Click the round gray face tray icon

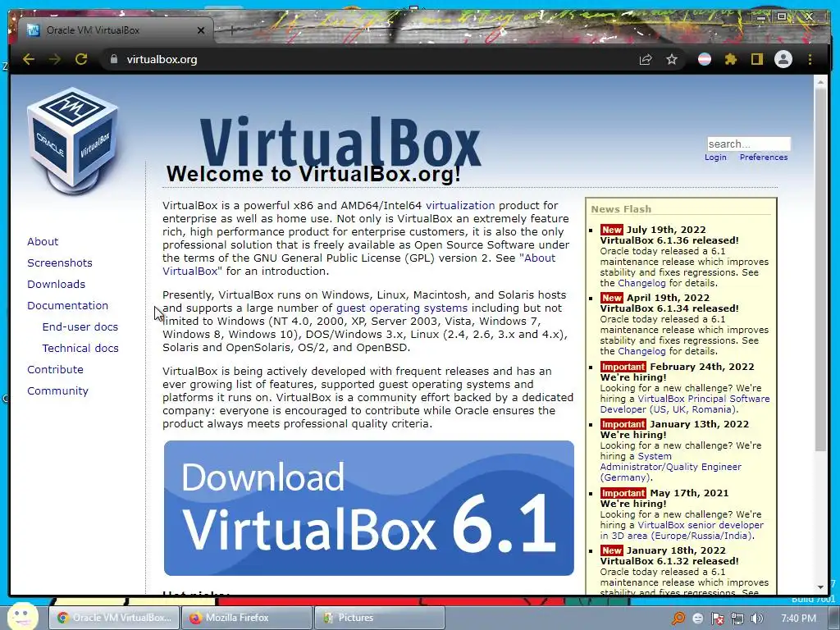click(697, 619)
